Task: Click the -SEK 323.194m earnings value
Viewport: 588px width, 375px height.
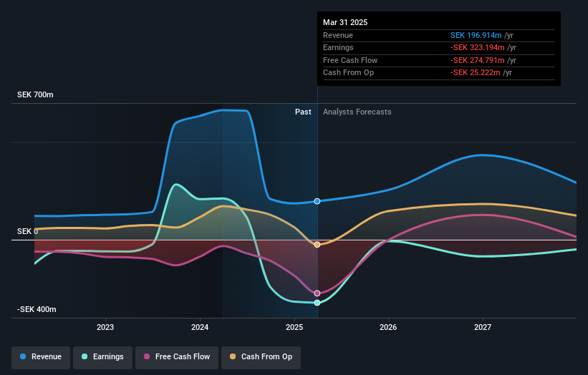Action: [x=478, y=47]
